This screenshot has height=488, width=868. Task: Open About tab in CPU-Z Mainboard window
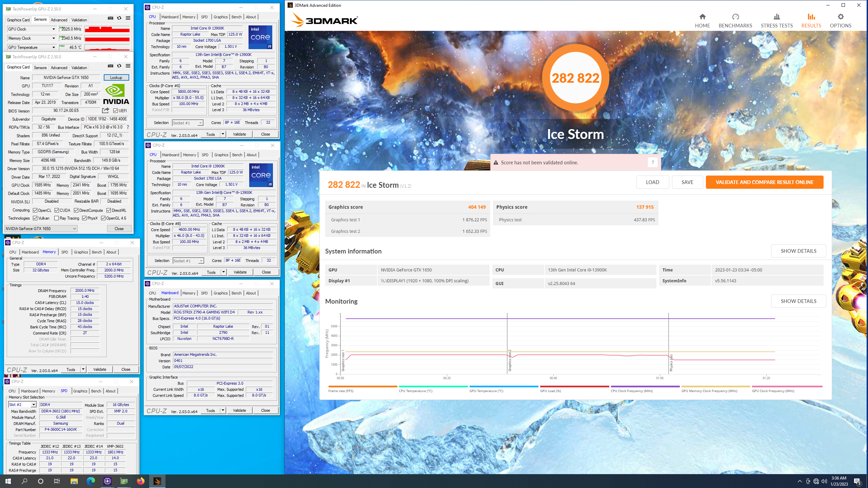coord(251,293)
